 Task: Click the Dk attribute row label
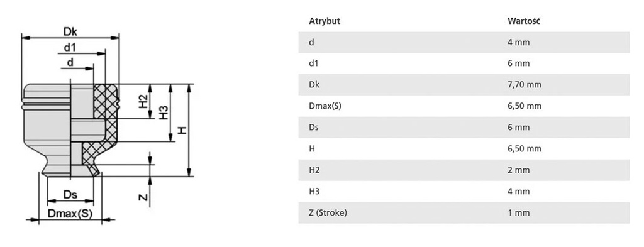click(314, 85)
